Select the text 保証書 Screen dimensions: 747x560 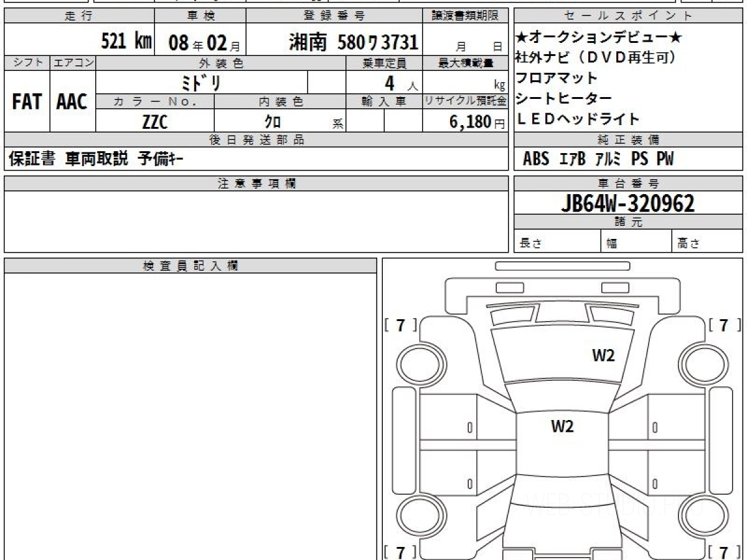(32, 159)
